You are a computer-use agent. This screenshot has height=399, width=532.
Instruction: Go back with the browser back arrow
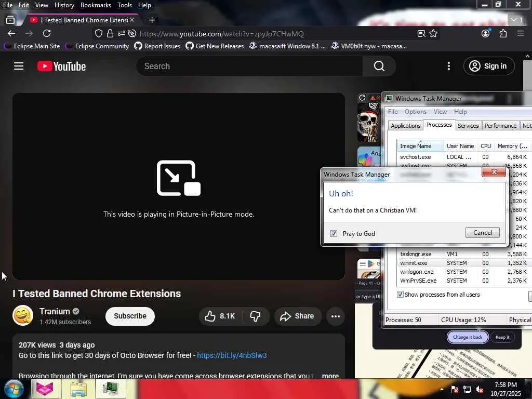coord(11,33)
